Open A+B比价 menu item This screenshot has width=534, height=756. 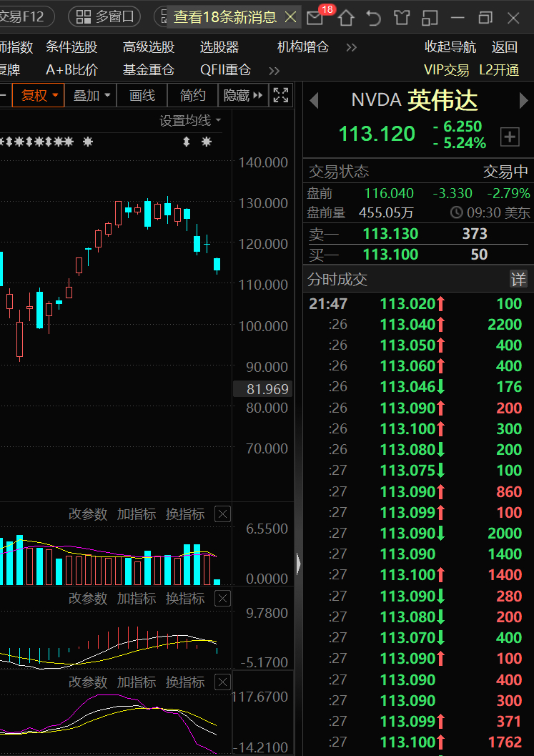(x=71, y=70)
